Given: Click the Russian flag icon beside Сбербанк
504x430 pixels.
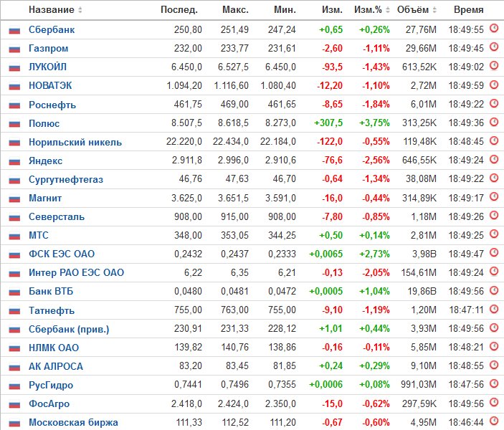Looking at the screenshot, I should coord(14,31).
